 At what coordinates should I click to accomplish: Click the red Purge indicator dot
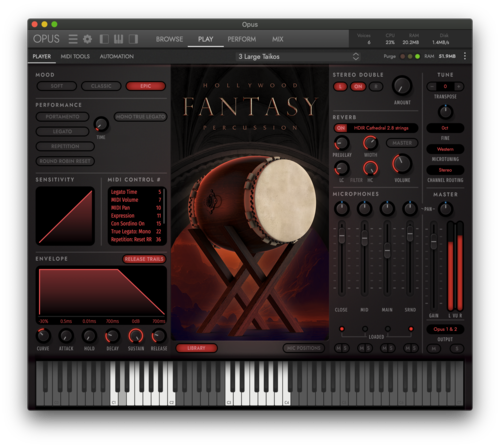click(402, 56)
